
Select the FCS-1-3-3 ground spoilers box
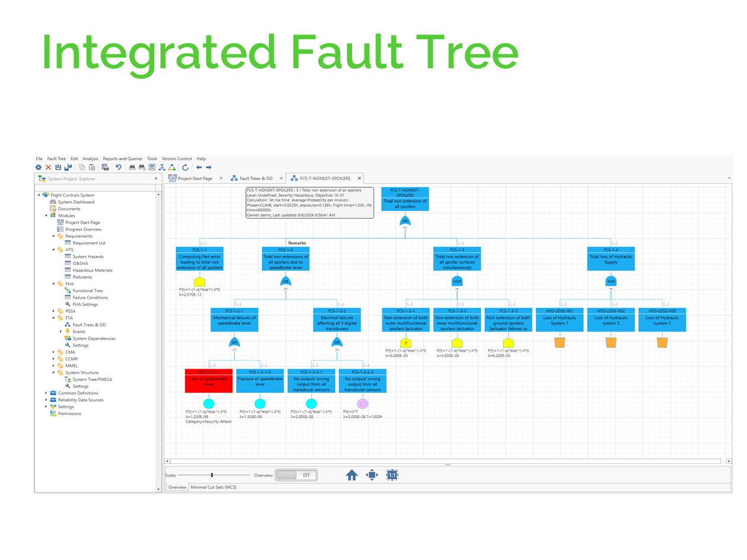[508, 319]
